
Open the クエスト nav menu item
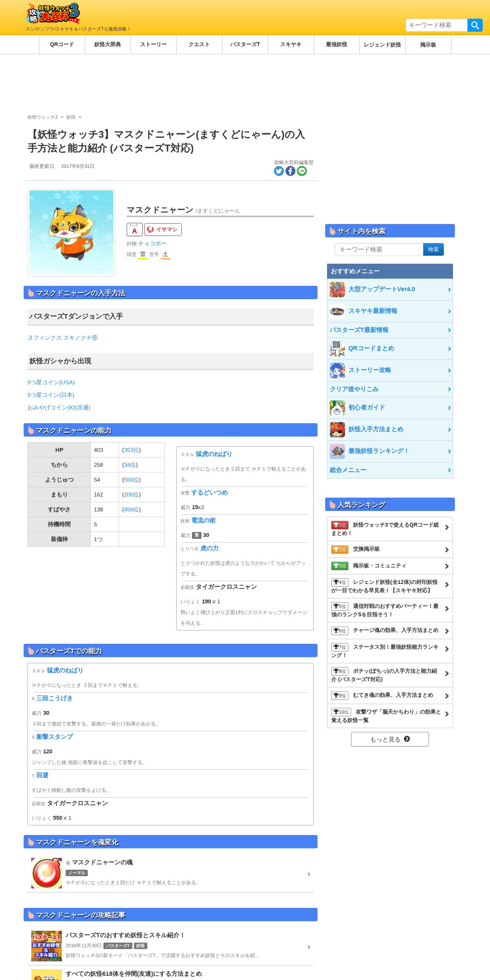click(199, 45)
